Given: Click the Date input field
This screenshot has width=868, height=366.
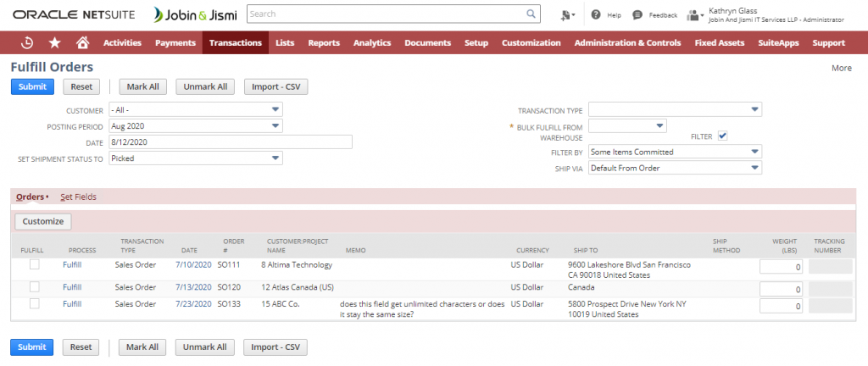Looking at the screenshot, I should [x=229, y=142].
